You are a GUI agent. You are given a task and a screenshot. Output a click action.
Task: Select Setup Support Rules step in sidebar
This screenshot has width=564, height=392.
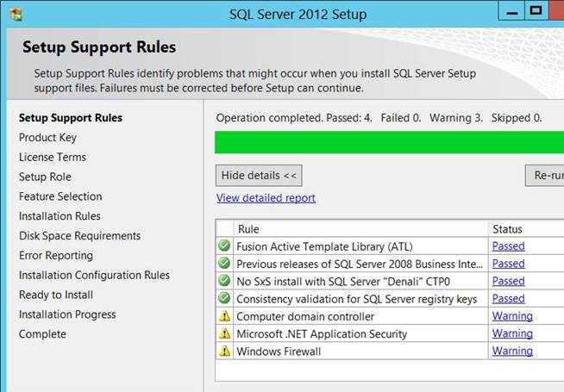click(71, 118)
